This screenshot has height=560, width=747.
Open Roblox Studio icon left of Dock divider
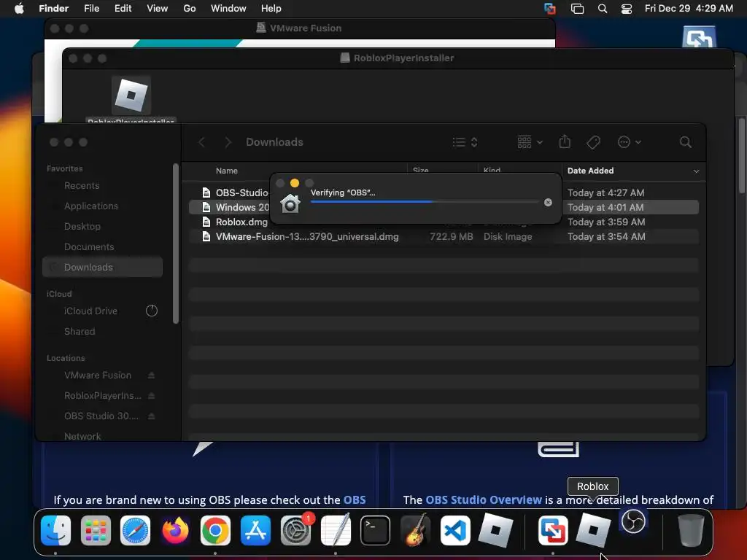[x=495, y=530]
